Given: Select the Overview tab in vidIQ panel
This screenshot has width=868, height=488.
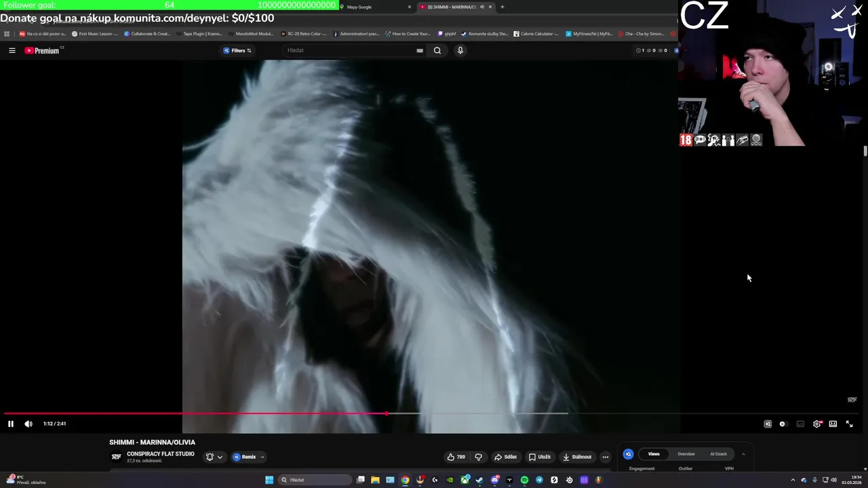Looking at the screenshot, I should pos(686,454).
